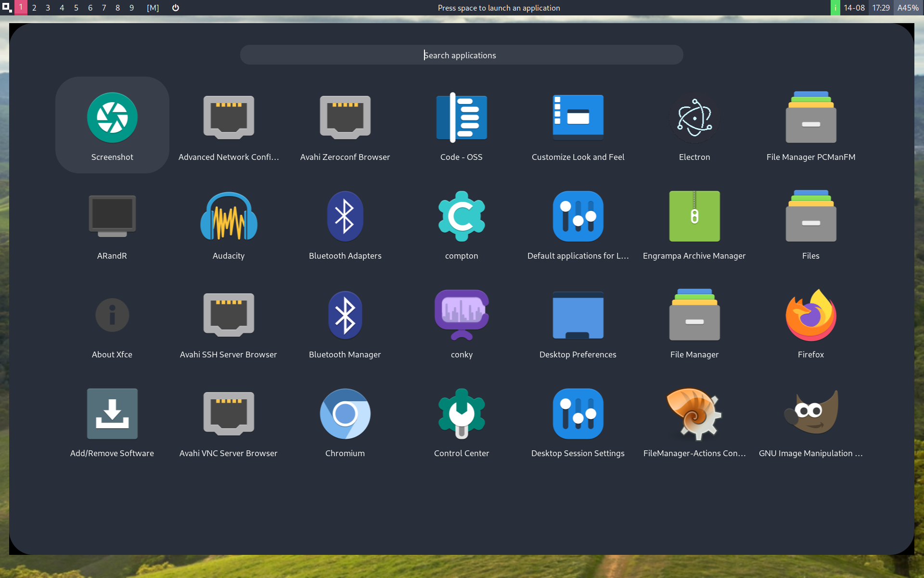Open Avahi Zeroconf Browser

click(345, 125)
